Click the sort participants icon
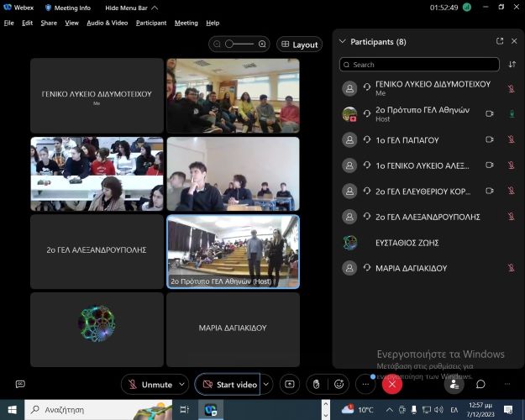The image size is (525, 420). click(x=512, y=64)
